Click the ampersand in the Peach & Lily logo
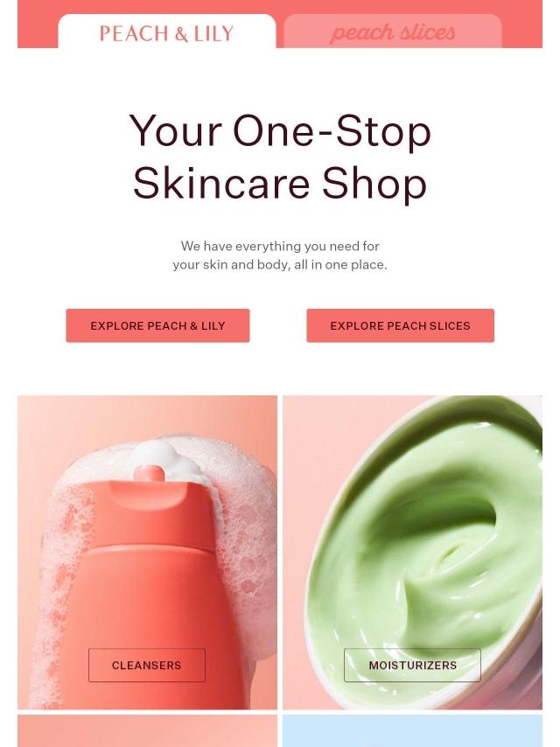560x747 pixels. point(181,34)
